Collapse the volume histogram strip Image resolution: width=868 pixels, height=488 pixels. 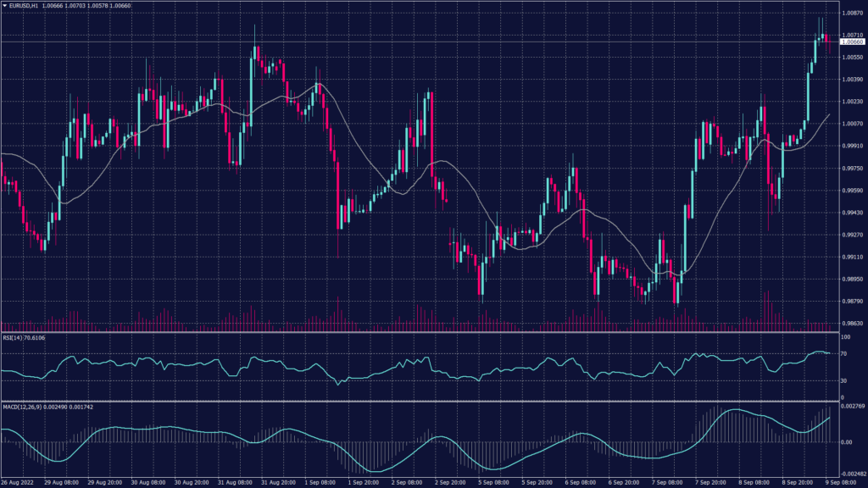coord(424,324)
